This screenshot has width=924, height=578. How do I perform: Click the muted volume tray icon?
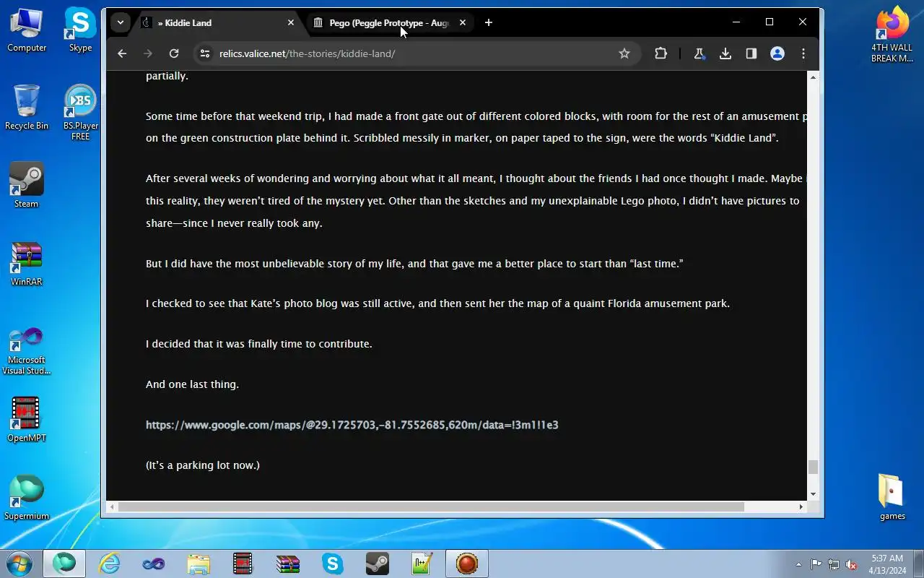pyautogui.click(x=852, y=564)
